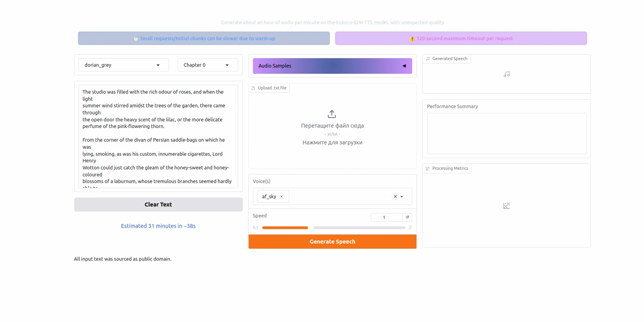
Task: Click the upload arrow icon
Action: pyautogui.click(x=332, y=114)
